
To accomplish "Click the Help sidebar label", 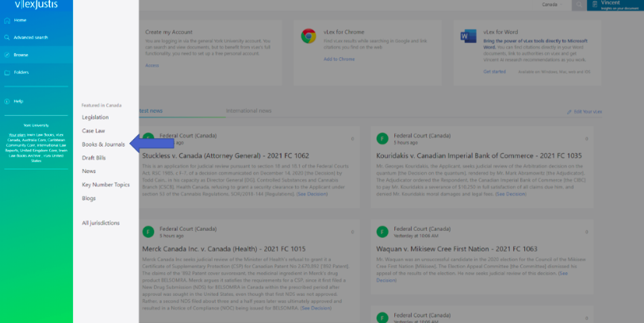I will (x=18, y=101).
